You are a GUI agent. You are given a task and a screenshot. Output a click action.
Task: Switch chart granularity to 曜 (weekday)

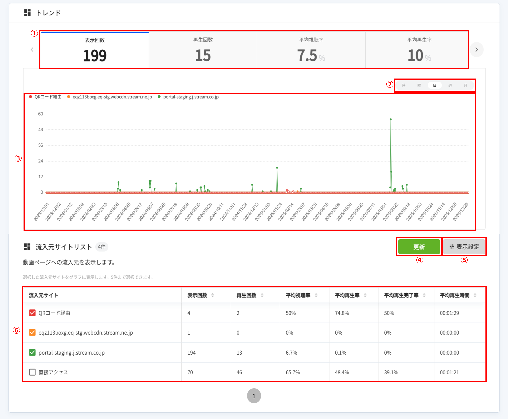pos(419,85)
